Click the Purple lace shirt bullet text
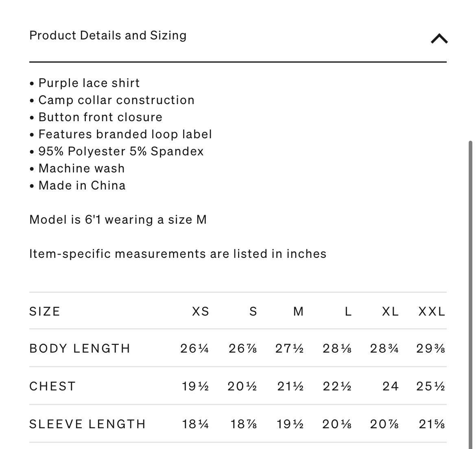 coord(89,83)
